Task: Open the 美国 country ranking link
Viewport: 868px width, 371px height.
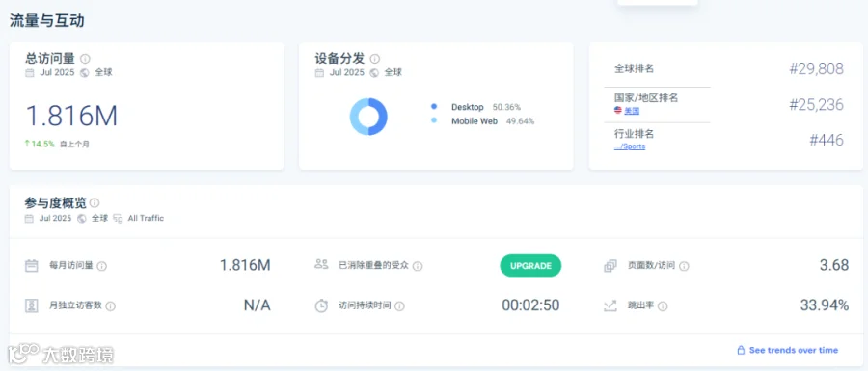Action: [x=632, y=111]
